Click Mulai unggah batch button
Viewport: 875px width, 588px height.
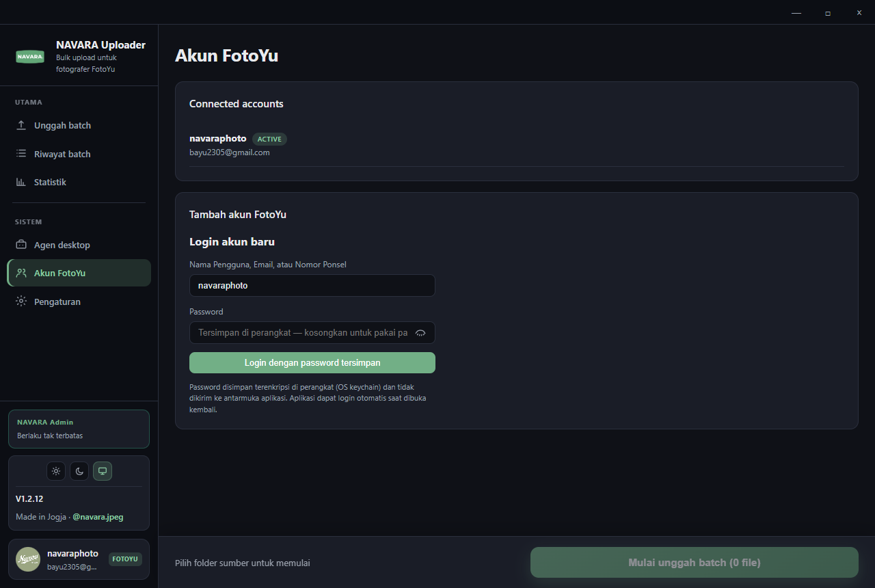(x=695, y=563)
